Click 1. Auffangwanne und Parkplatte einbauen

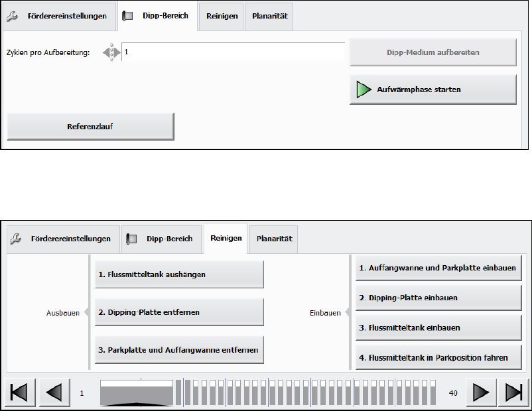point(438,268)
